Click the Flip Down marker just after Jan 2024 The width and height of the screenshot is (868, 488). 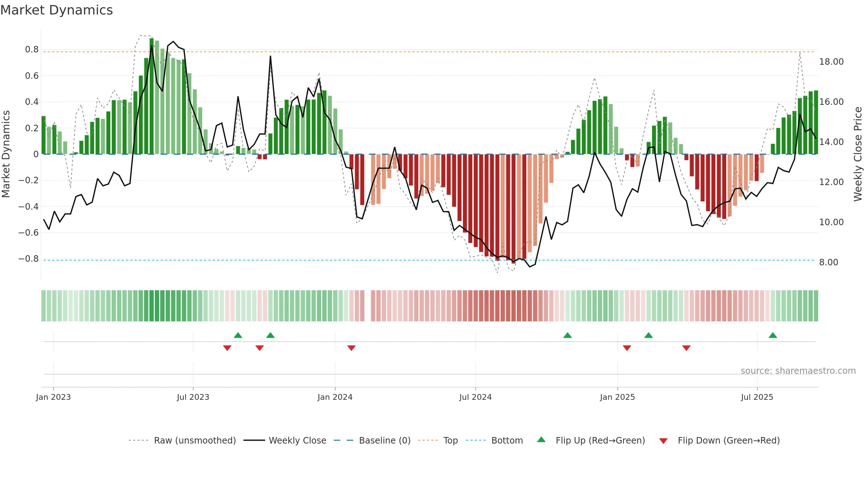pyautogui.click(x=352, y=348)
